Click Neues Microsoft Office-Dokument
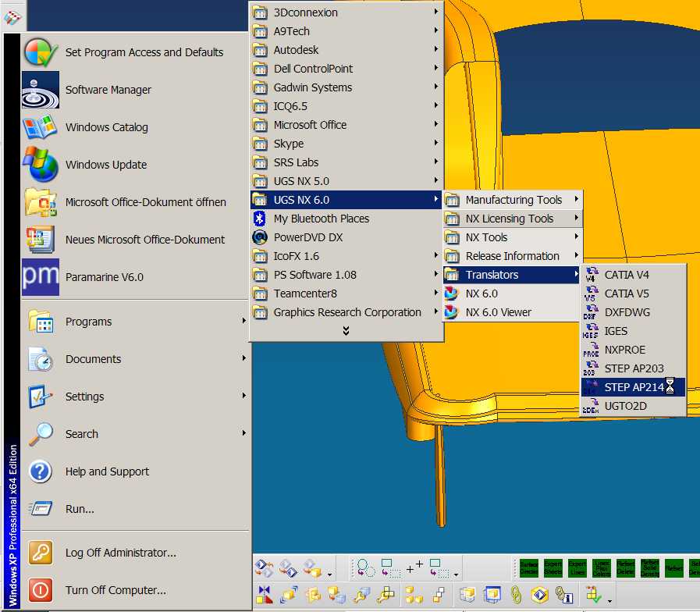The width and height of the screenshot is (700, 612). tap(135, 240)
